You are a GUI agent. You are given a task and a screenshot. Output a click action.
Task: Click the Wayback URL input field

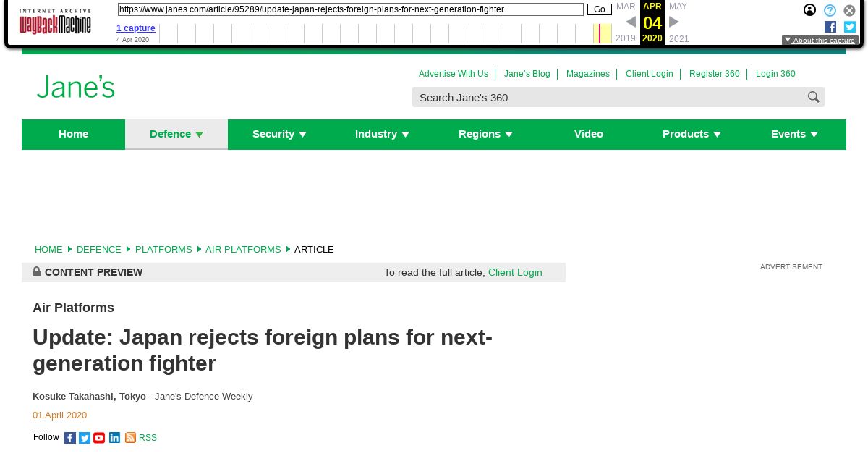point(351,9)
